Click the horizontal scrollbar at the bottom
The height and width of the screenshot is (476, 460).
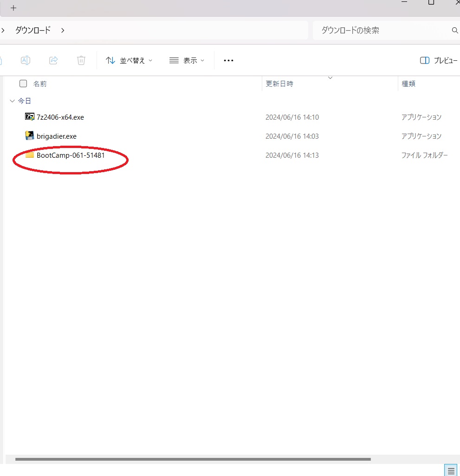pos(193,460)
